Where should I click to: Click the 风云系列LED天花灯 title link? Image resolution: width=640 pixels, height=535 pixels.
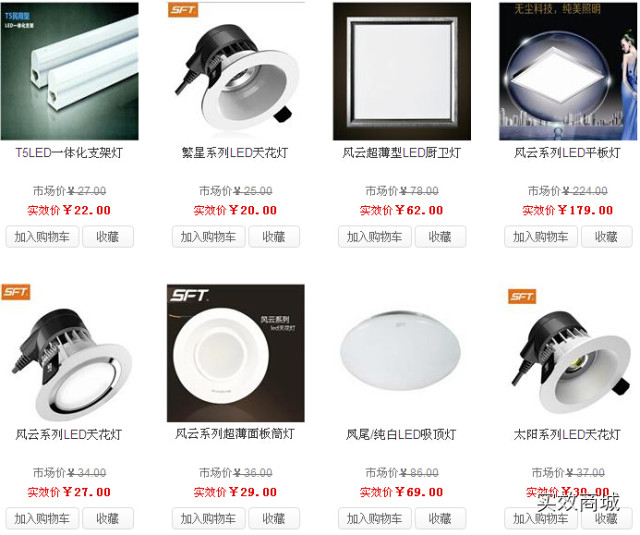pyautogui.click(x=69, y=435)
